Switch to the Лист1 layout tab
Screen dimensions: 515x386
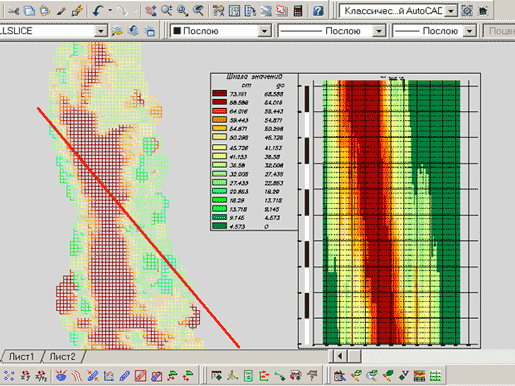tap(22, 357)
